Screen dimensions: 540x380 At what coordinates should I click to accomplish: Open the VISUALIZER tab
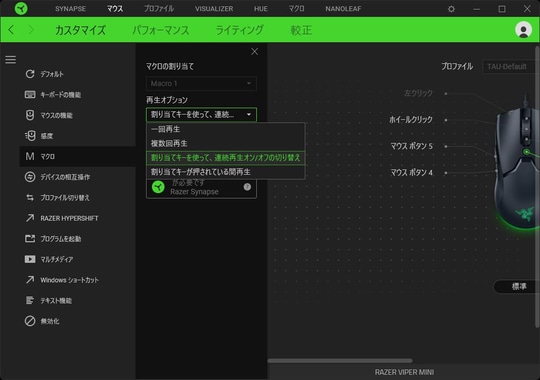click(x=214, y=9)
